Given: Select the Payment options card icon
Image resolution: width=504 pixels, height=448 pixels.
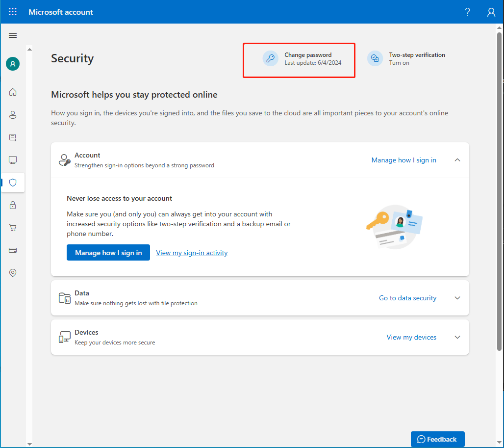Looking at the screenshot, I should point(13,250).
